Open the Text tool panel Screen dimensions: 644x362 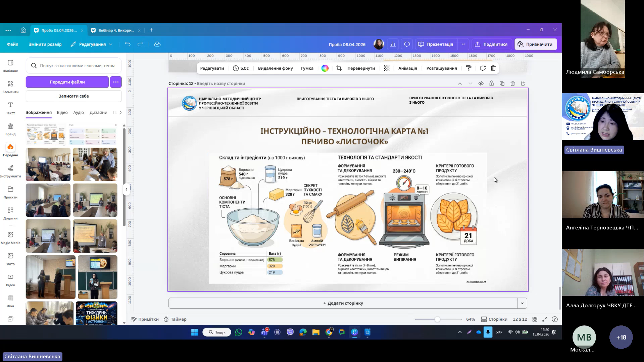tap(10, 108)
